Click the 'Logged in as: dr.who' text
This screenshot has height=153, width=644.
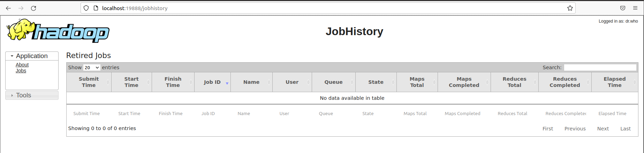click(618, 21)
